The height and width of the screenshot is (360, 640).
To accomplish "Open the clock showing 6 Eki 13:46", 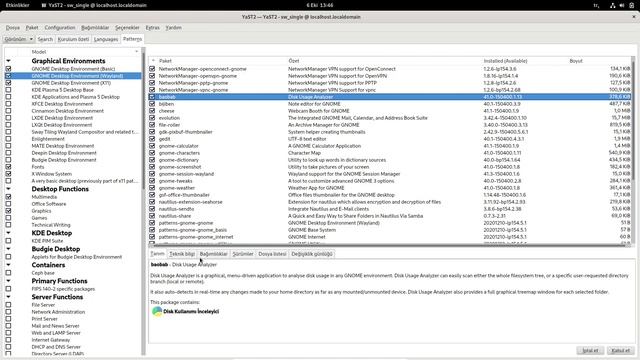I will coord(320,5).
